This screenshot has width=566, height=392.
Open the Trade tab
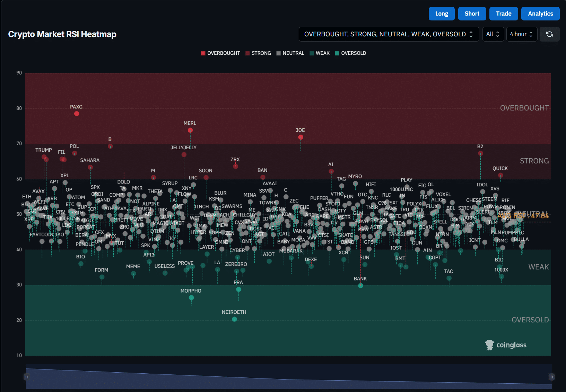click(503, 14)
